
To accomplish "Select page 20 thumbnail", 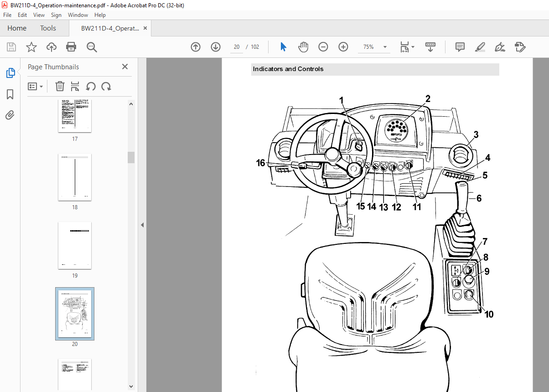I will pos(75,314).
